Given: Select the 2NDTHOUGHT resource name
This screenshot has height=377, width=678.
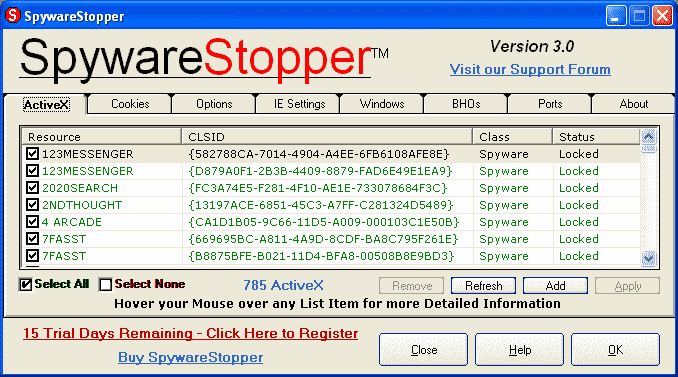Looking at the screenshot, I should 82,205.
